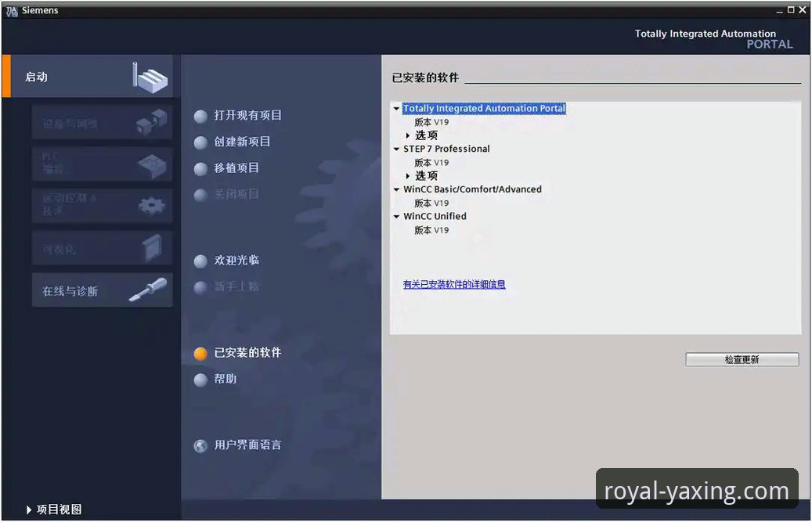Viewport: 812px width, 522px height.
Task: Expand 选项 under Totally Integrated Automation Portal
Action: pos(408,135)
